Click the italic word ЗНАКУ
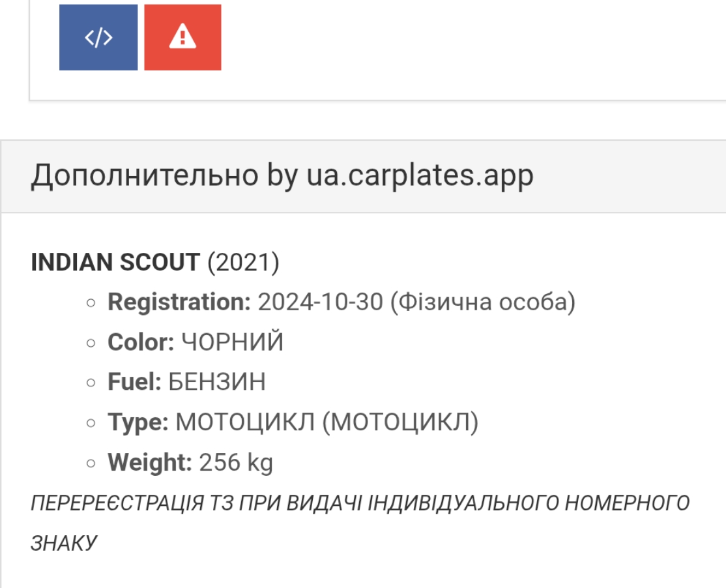 click(x=64, y=542)
